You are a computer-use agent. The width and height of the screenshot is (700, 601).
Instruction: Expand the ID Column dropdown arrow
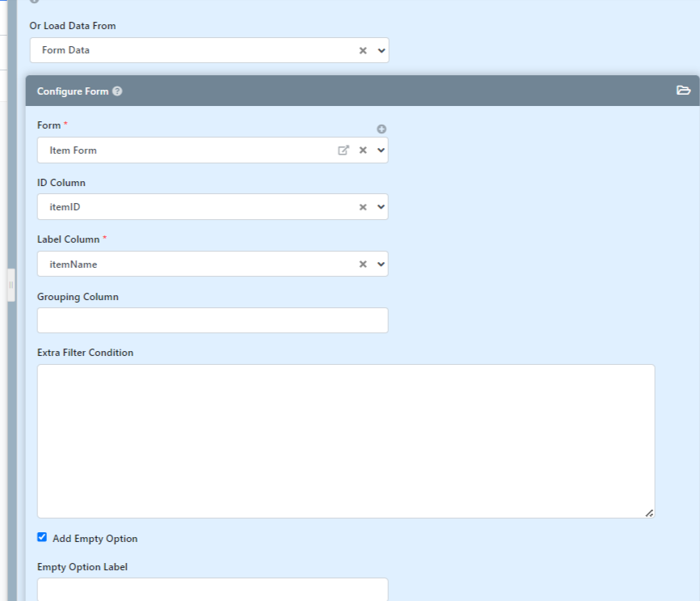point(381,207)
